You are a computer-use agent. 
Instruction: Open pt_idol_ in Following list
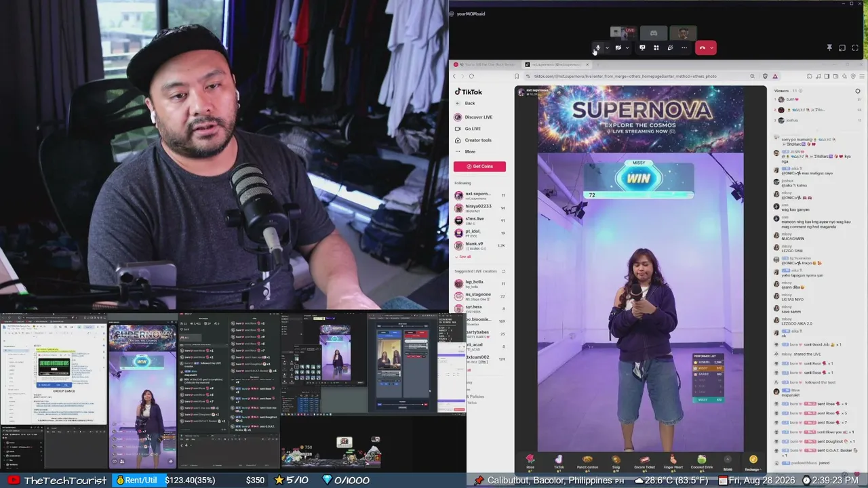click(480, 232)
